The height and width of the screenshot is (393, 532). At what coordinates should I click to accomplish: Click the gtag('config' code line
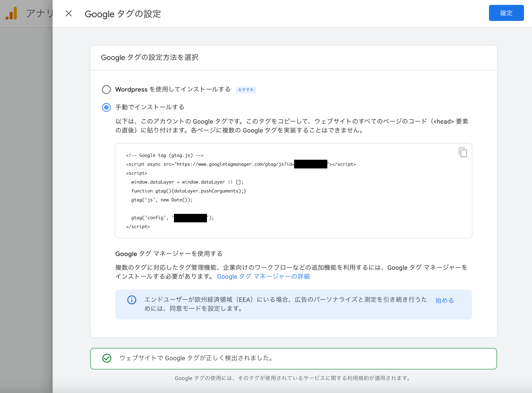pyautogui.click(x=172, y=218)
